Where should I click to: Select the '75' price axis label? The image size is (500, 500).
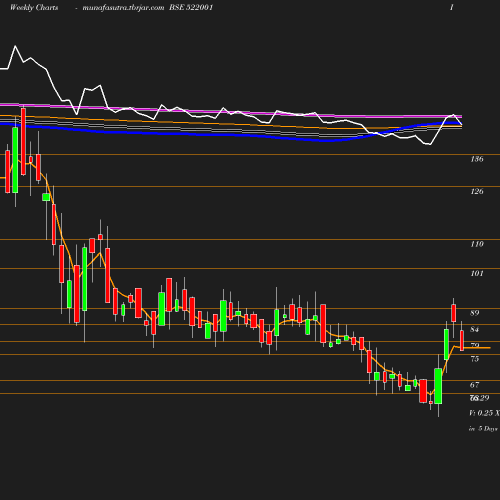[x=475, y=359]
